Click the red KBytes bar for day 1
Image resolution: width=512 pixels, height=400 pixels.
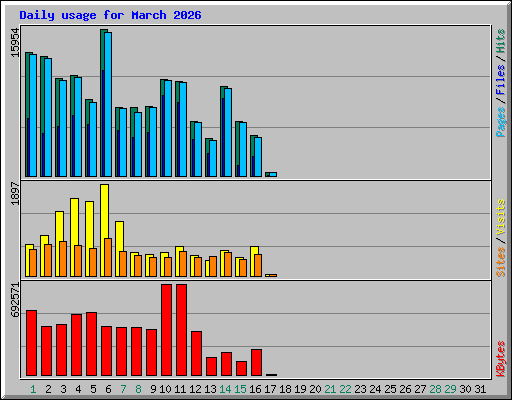[31, 343]
